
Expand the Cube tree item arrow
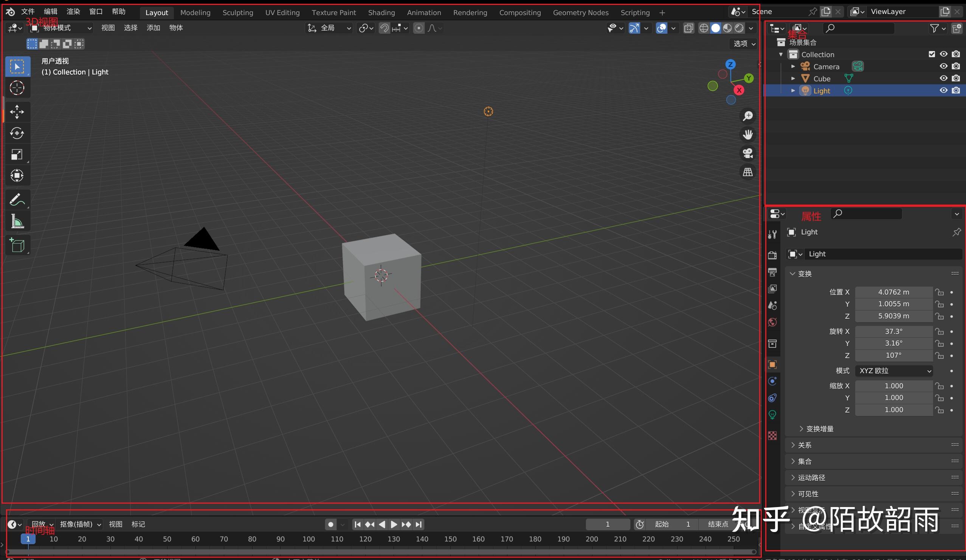(793, 79)
